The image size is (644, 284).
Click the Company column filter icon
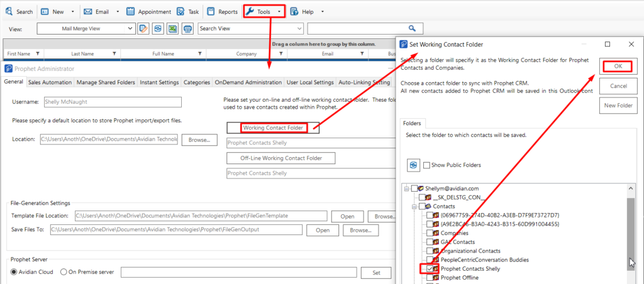point(281,54)
